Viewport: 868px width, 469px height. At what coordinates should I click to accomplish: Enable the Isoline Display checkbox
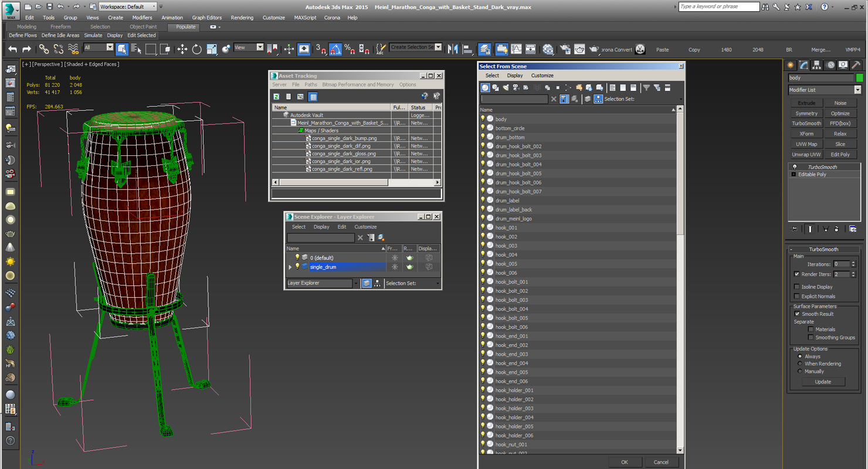tap(796, 287)
